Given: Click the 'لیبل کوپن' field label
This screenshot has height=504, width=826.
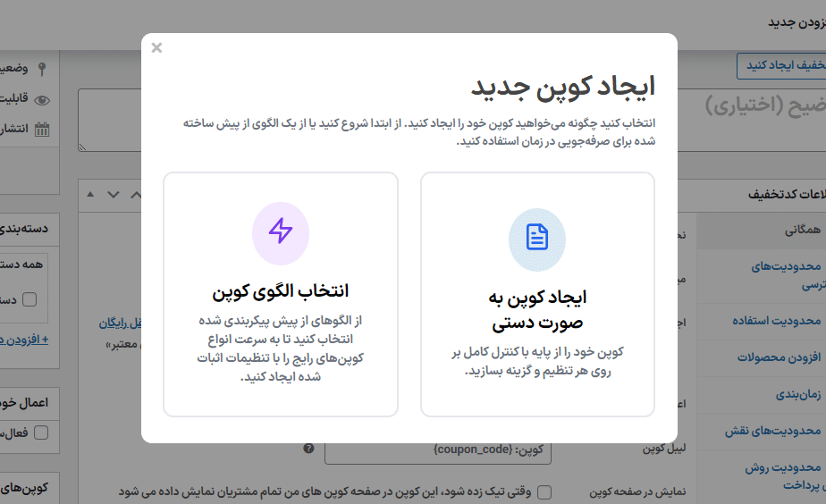Looking at the screenshot, I should pos(663,449).
